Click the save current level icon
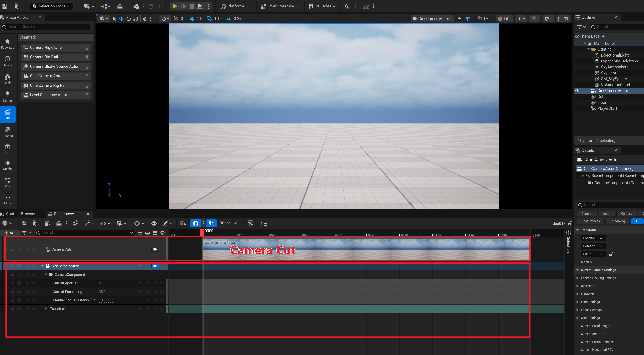Image resolution: width=644 pixels, height=355 pixels. [x=4, y=6]
